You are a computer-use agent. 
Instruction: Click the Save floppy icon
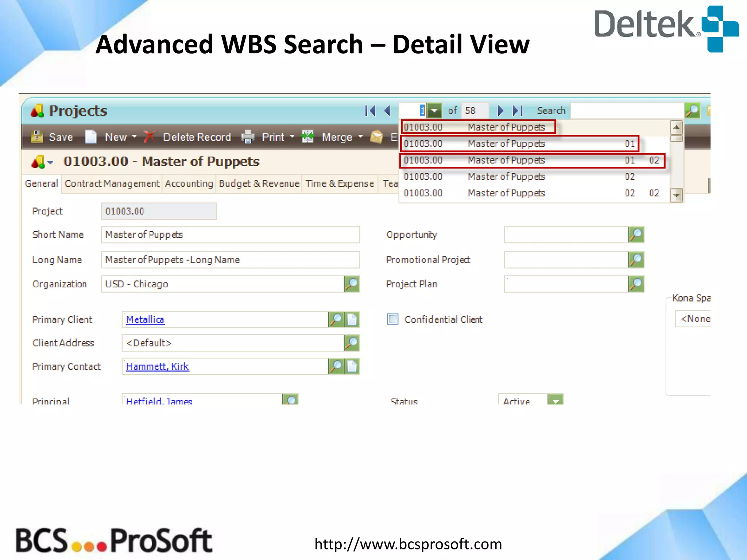(x=36, y=137)
